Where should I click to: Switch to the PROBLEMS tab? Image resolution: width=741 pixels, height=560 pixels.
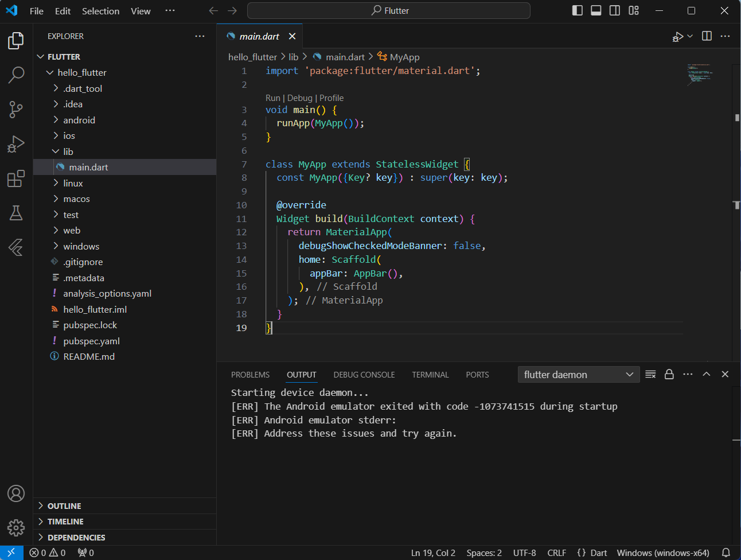[x=250, y=375]
